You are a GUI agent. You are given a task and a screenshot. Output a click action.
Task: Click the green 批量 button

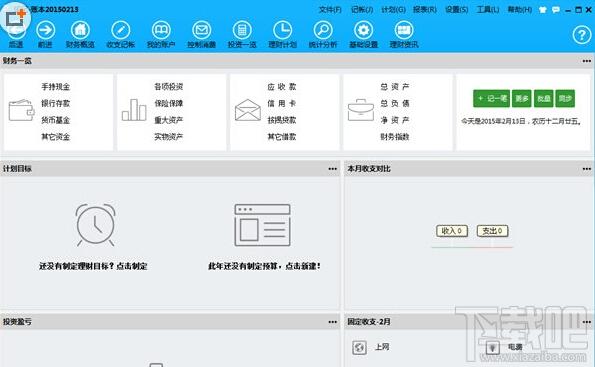(543, 99)
